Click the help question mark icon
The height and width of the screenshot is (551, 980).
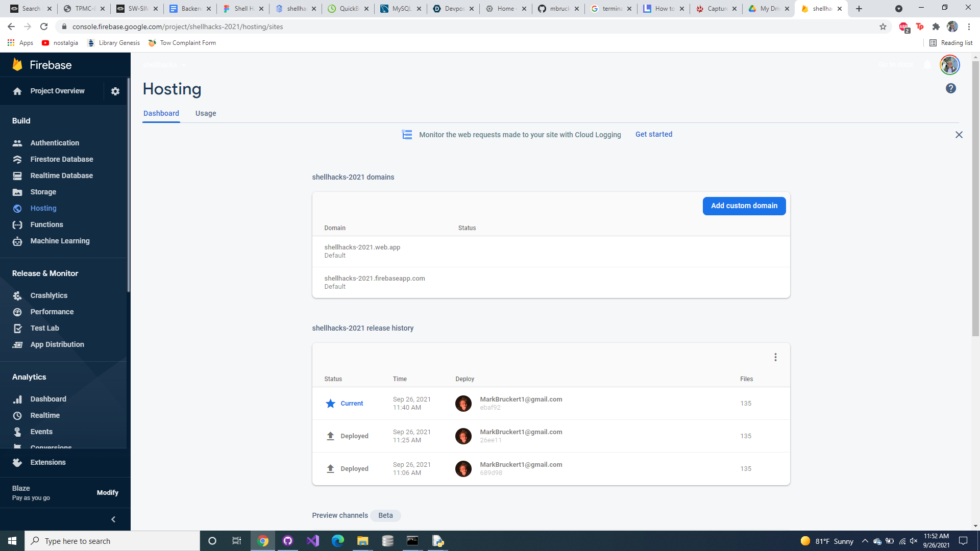click(x=950, y=88)
